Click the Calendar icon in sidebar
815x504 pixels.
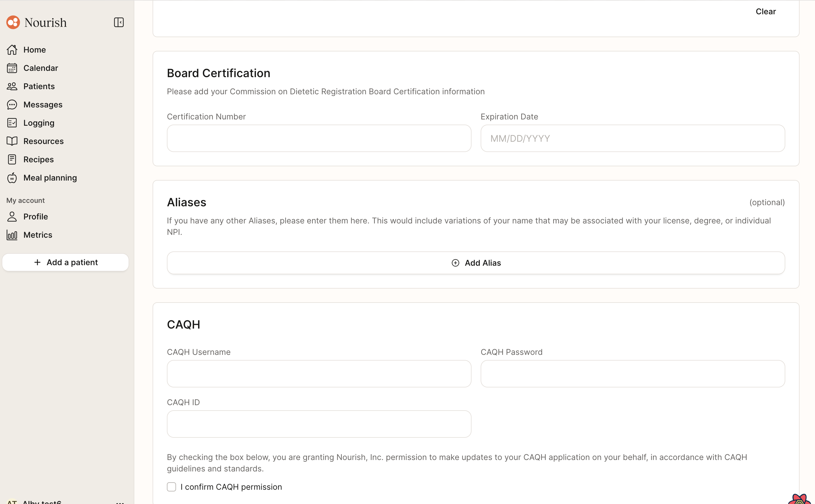tap(12, 68)
